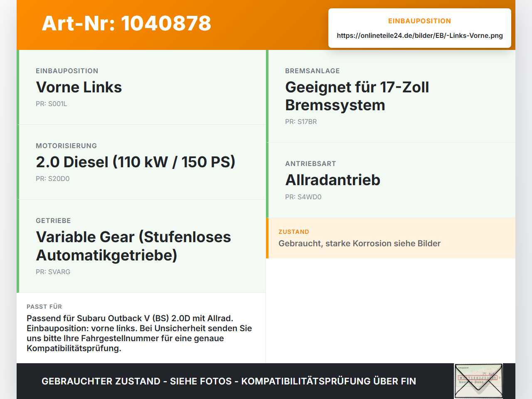Image resolution: width=532 pixels, height=399 pixels.
Task: Click the PR: S17BR code
Action: coord(301,122)
